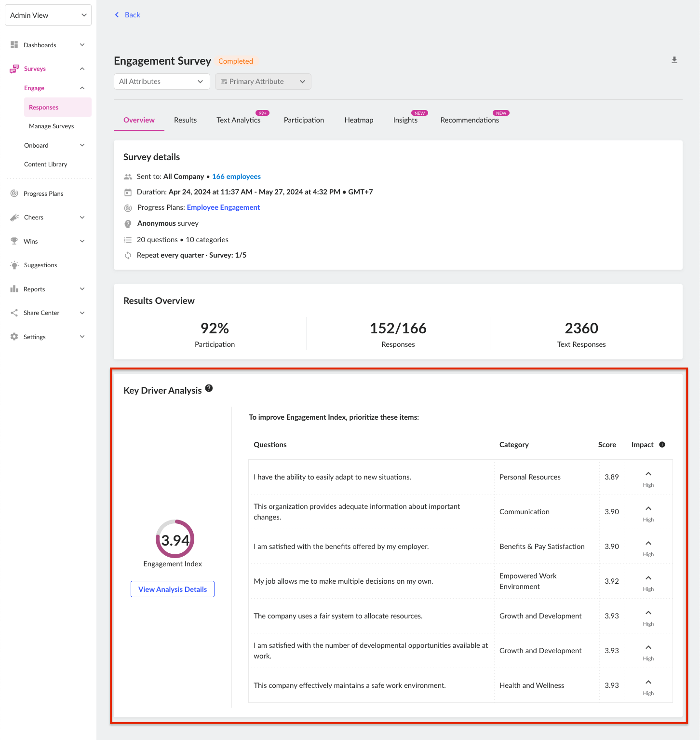Click the target icon beside Progress Plans: Employee Engagement
The width and height of the screenshot is (700, 740).
(x=128, y=208)
